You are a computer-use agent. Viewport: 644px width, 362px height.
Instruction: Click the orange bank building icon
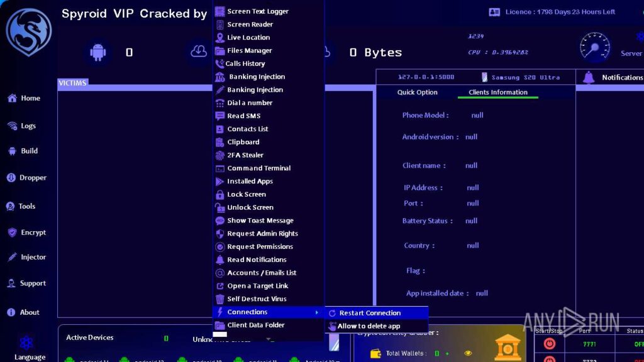point(508,348)
